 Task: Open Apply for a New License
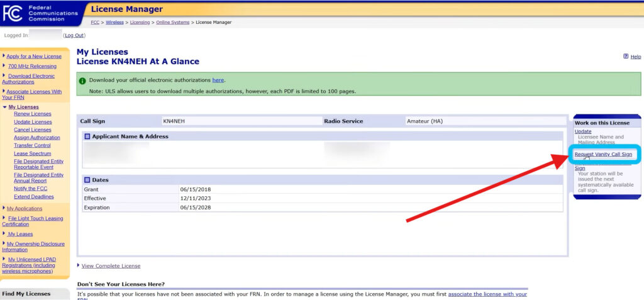[x=34, y=57]
